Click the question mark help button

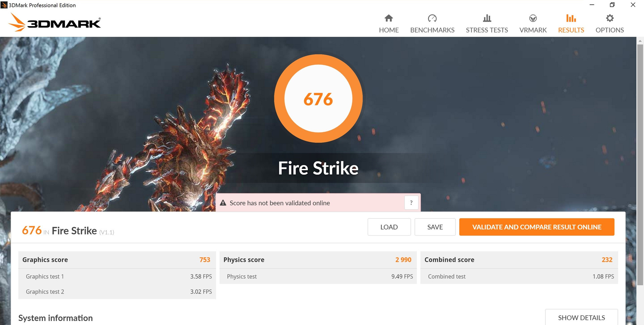[x=411, y=203]
